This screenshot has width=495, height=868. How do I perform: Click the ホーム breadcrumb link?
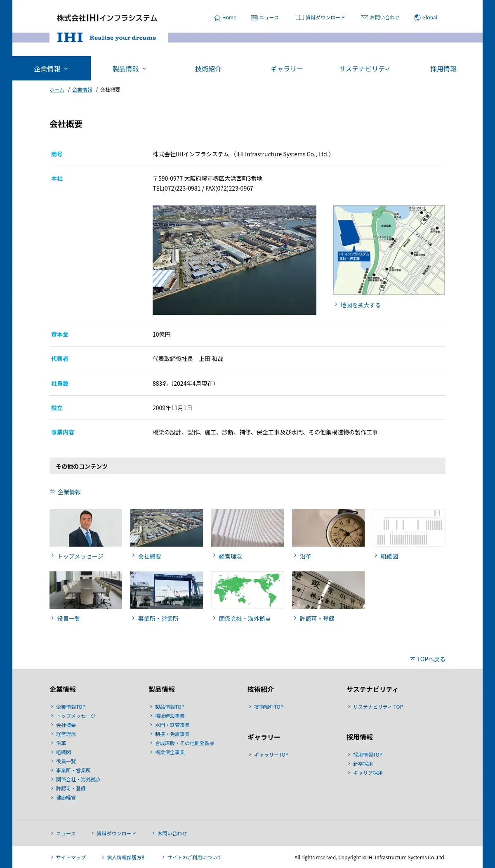(57, 90)
